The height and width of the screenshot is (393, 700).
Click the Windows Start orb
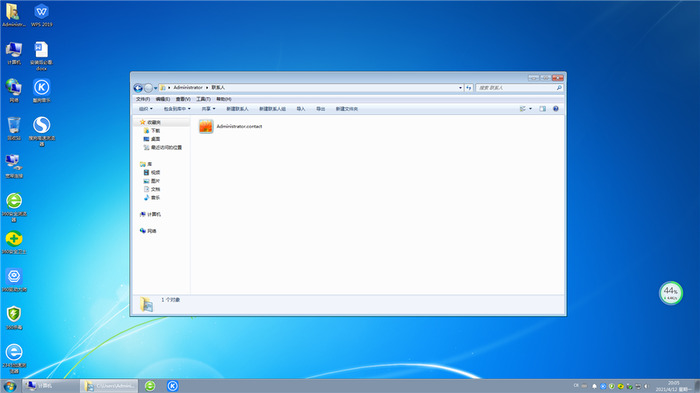tap(10, 386)
